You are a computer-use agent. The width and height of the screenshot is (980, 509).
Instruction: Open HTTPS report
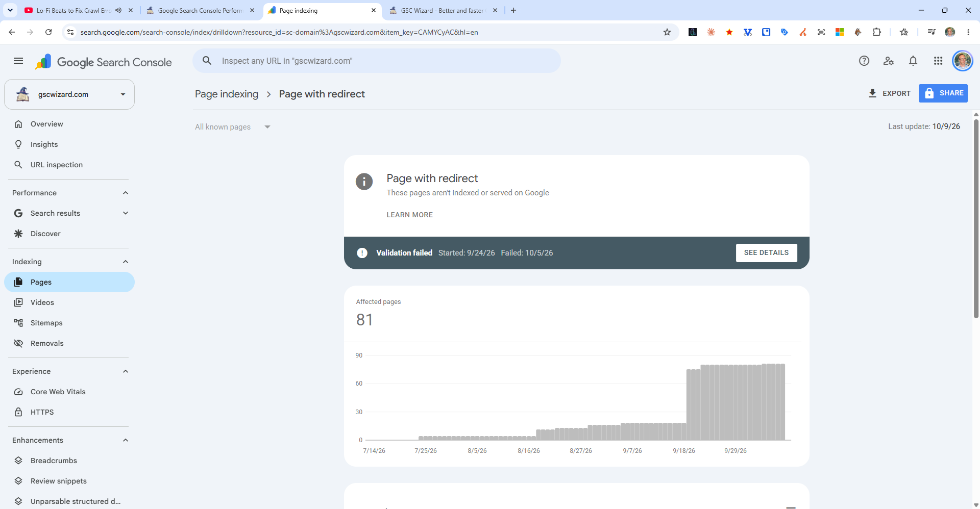69,412
